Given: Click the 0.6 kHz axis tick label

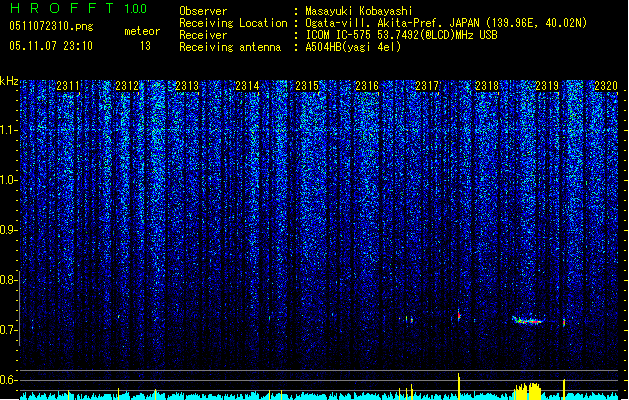Looking at the screenshot, I should click(7, 380).
